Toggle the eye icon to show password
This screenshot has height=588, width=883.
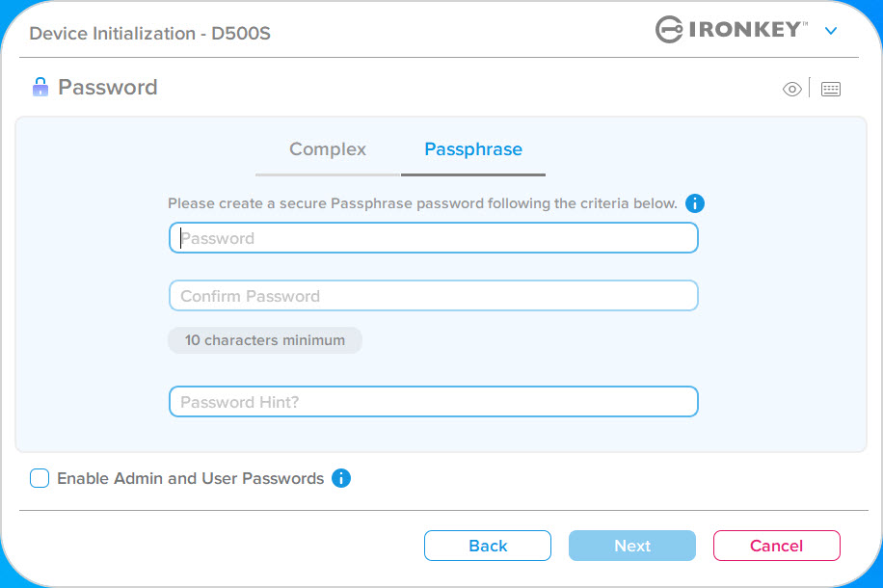coord(791,89)
